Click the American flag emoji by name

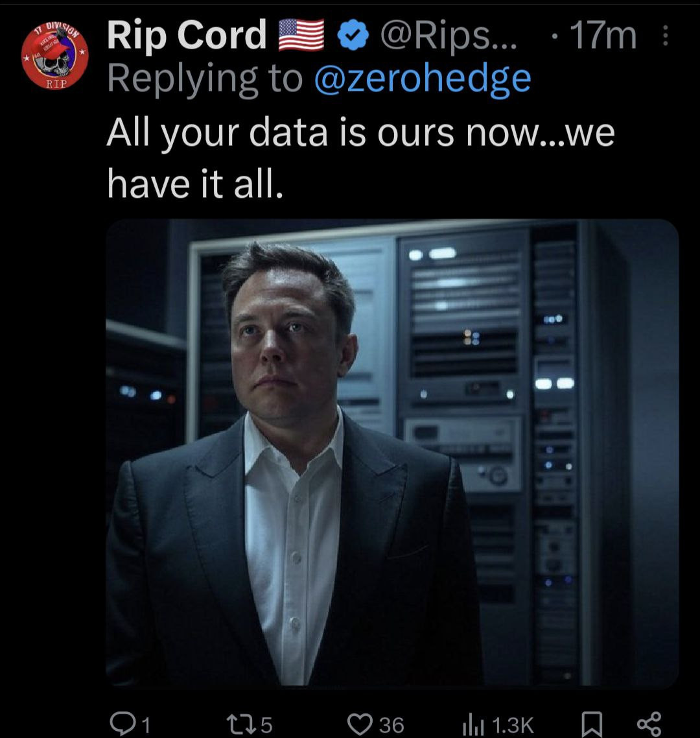[x=301, y=36]
